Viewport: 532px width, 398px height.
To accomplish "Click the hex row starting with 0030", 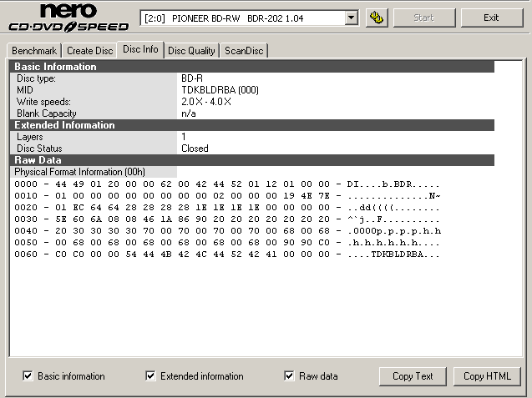I will click(x=227, y=219).
